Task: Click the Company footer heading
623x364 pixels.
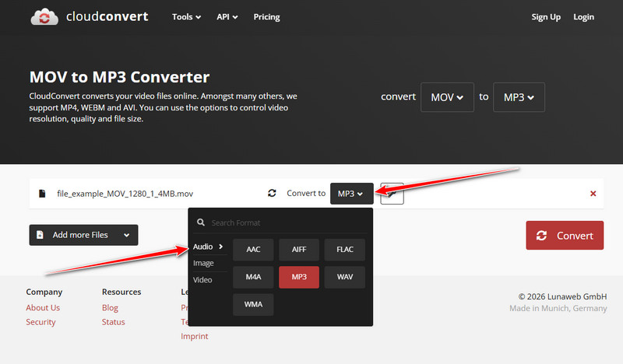Action: pyautogui.click(x=44, y=292)
